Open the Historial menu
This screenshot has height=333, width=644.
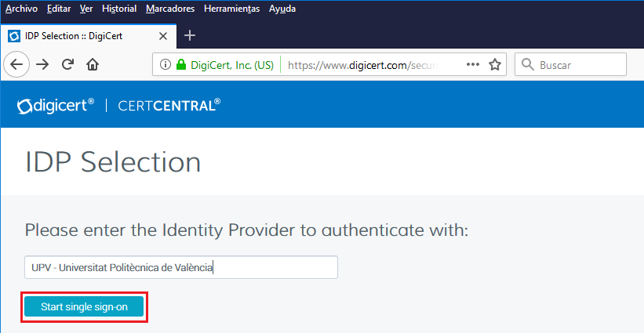pyautogui.click(x=119, y=9)
